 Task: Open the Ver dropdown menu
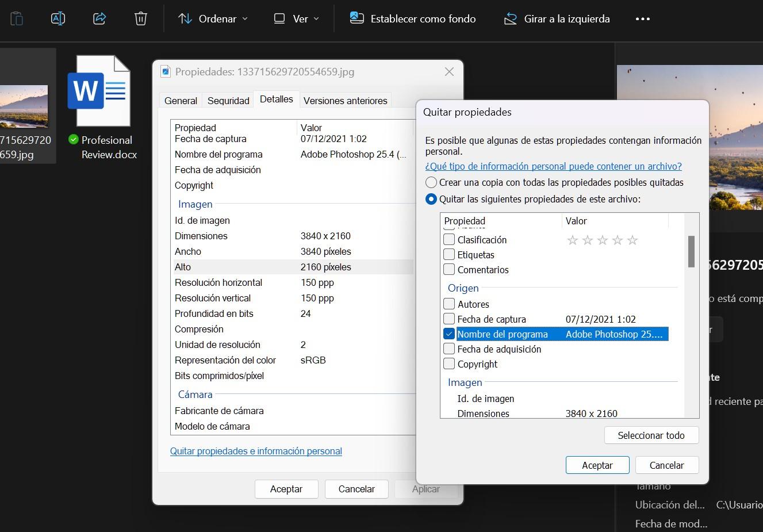[296, 19]
